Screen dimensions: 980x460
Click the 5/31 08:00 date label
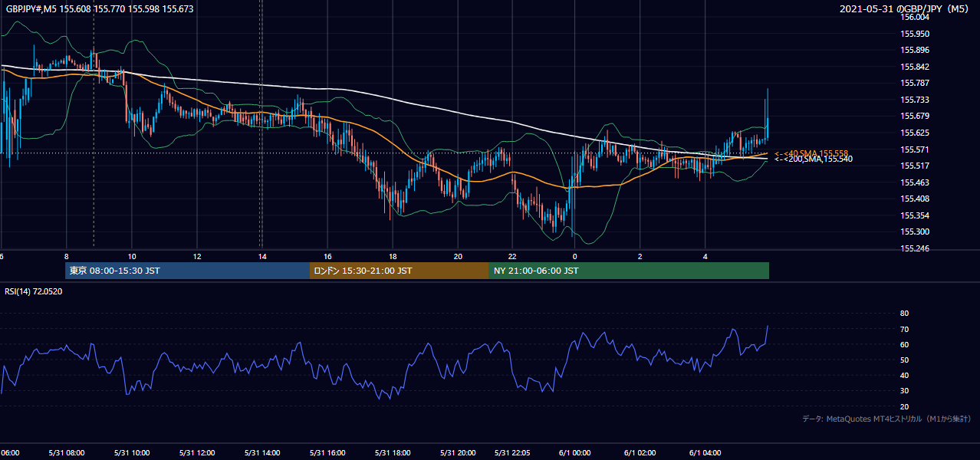(68, 453)
